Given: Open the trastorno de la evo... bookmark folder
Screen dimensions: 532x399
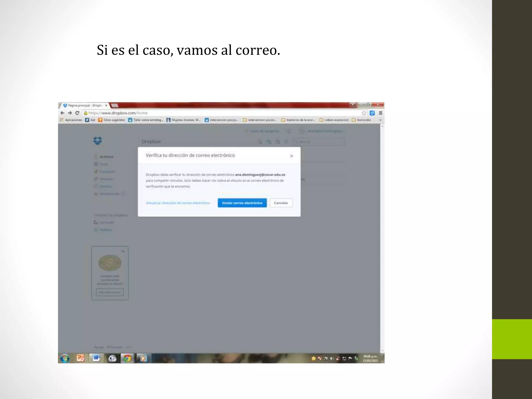Looking at the screenshot, I should pyautogui.click(x=298, y=120).
